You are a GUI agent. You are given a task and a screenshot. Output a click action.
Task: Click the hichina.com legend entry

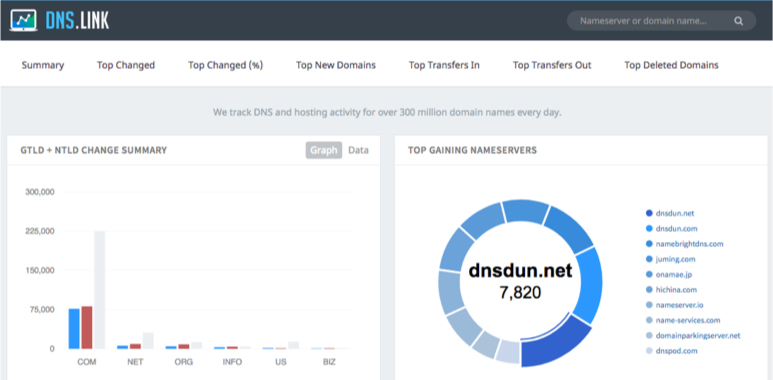[671, 290]
